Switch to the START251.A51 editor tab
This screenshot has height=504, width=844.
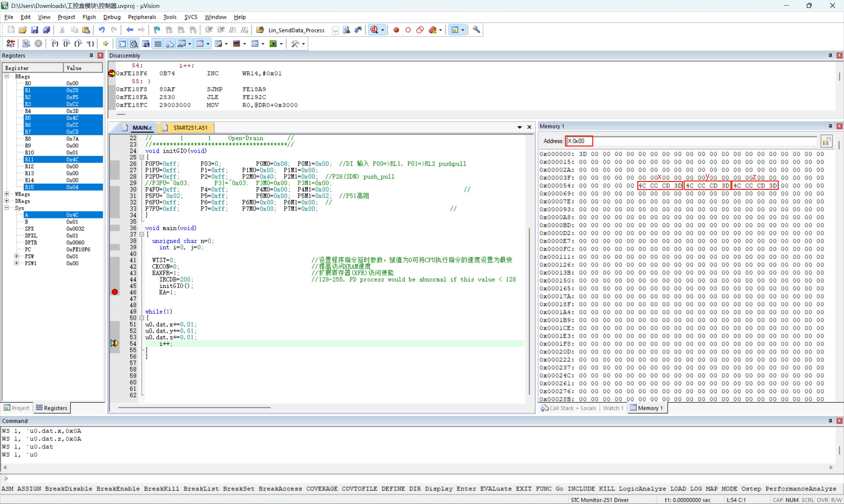(x=190, y=127)
